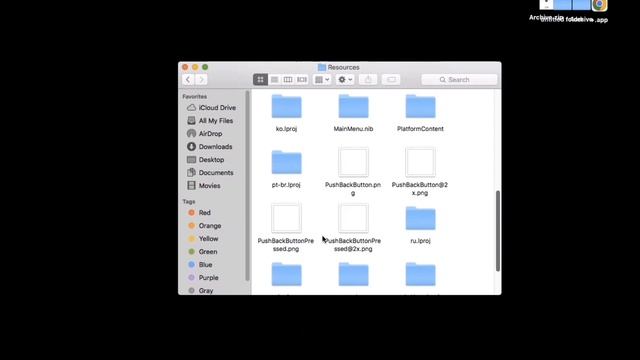
Task: Click the Share toolbar button
Action: tap(368, 80)
